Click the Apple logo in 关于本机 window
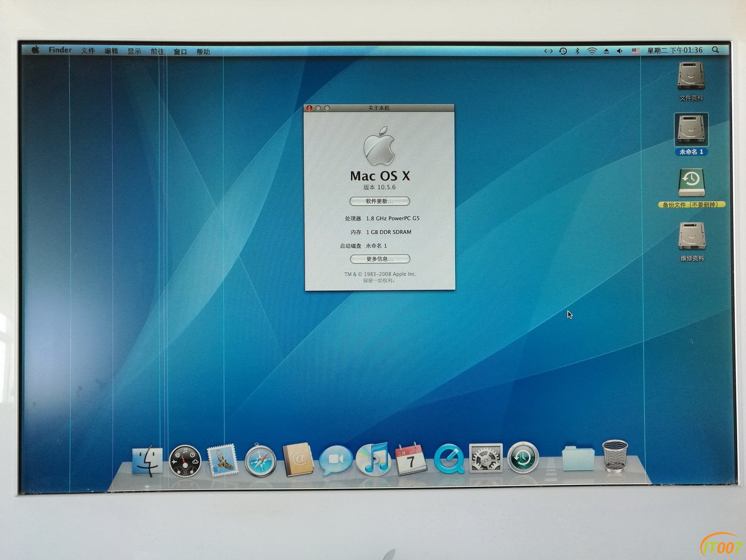The width and height of the screenshot is (746, 560). coord(379,146)
